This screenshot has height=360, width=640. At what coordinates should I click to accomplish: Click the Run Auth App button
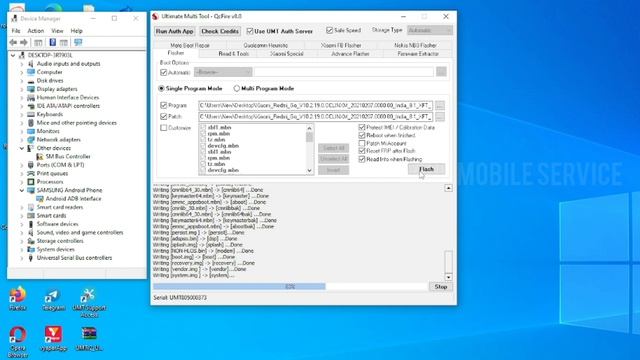[174, 31]
